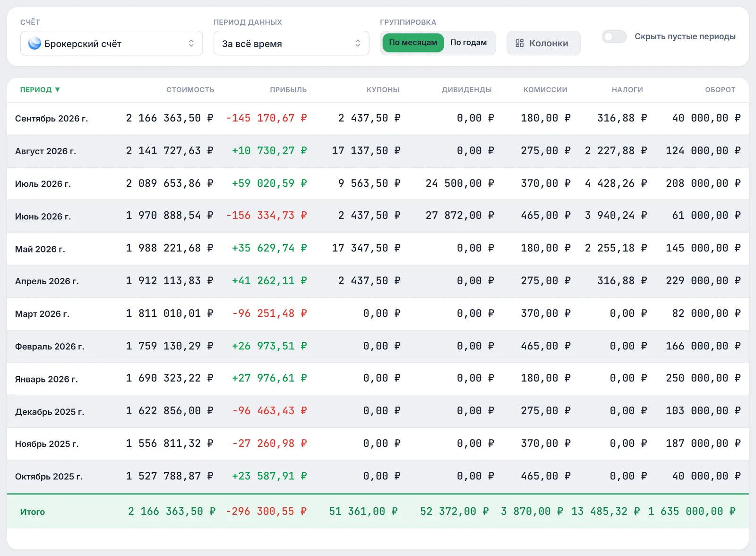Click the grid icon on Колонки button
The height and width of the screenshot is (556, 756).
(520, 43)
